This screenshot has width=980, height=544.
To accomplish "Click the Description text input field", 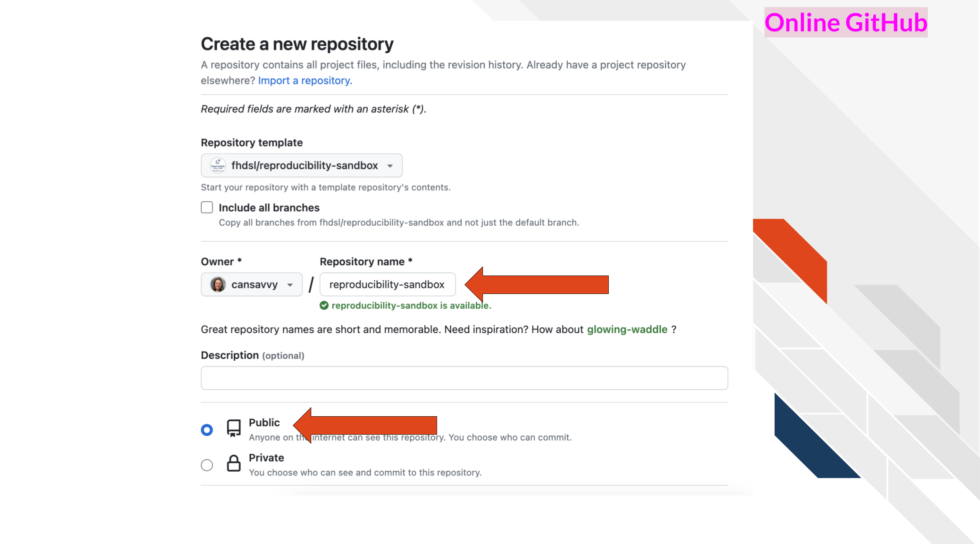I will (x=465, y=378).
